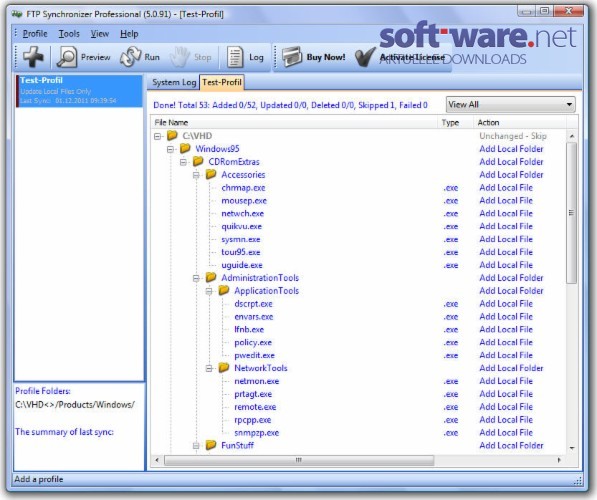Screen dimensions: 597x500
Task: Collapse the FunStuff tree node
Action: click(x=196, y=446)
